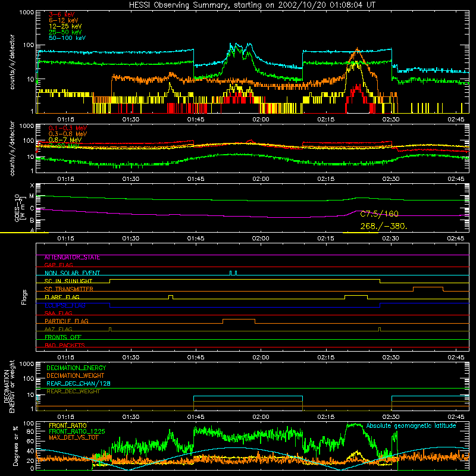Click the 268./-380. position annotation

(384, 226)
